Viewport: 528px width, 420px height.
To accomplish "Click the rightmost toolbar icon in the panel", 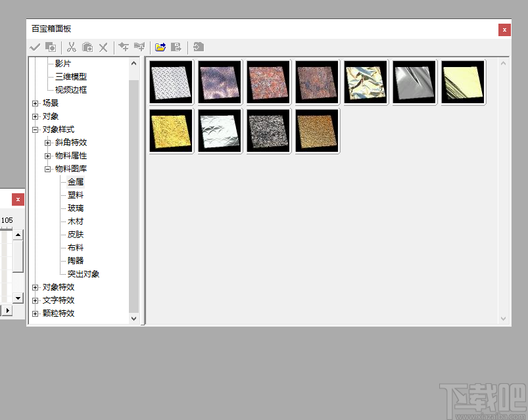I will tap(198, 47).
